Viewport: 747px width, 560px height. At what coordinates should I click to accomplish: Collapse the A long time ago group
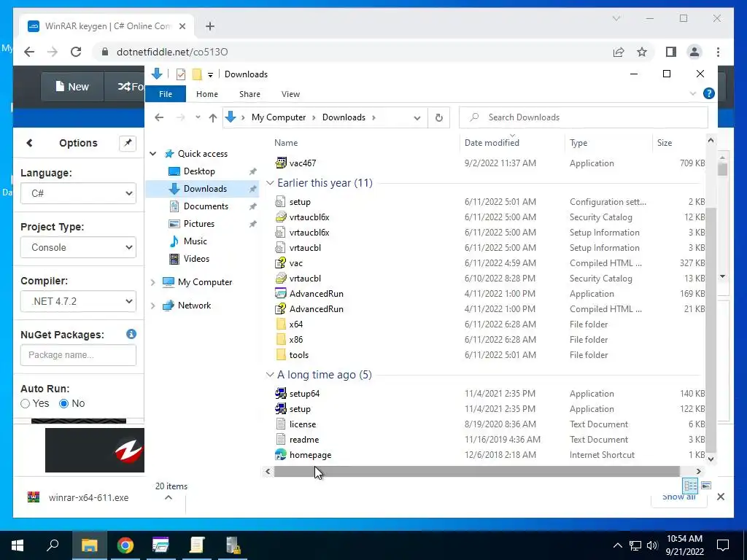click(270, 376)
